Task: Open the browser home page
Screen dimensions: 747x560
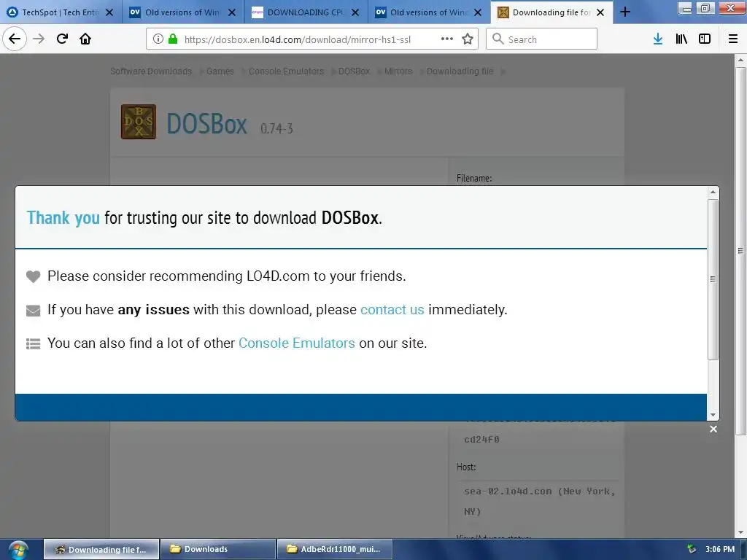Action: click(85, 39)
